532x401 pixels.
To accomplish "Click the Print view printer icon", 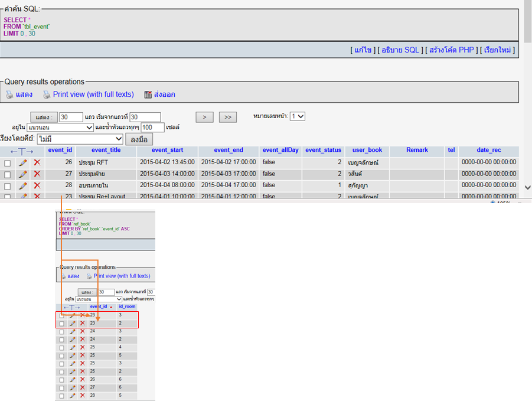I will click(47, 94).
